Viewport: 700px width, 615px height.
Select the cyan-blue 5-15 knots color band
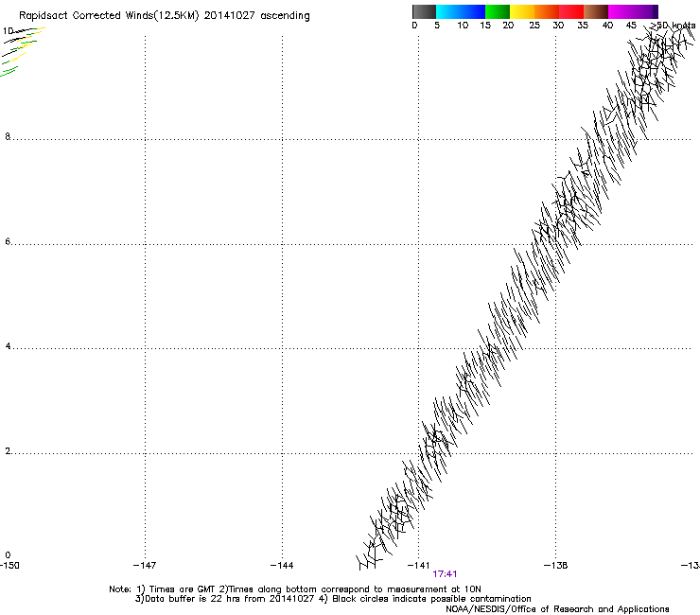461,11
